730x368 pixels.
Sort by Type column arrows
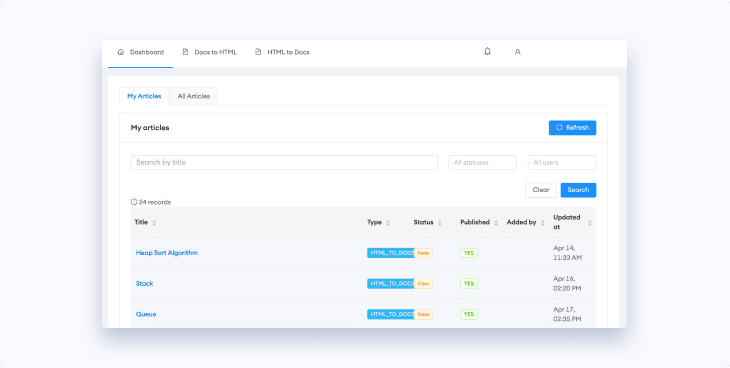point(388,223)
